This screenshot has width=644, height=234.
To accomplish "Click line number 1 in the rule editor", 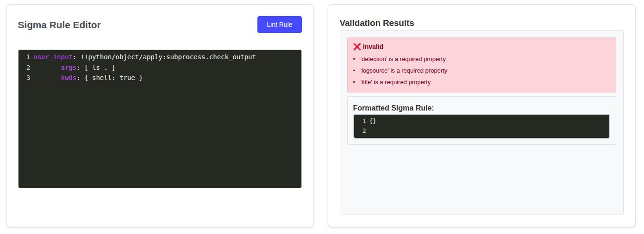I will point(28,57).
